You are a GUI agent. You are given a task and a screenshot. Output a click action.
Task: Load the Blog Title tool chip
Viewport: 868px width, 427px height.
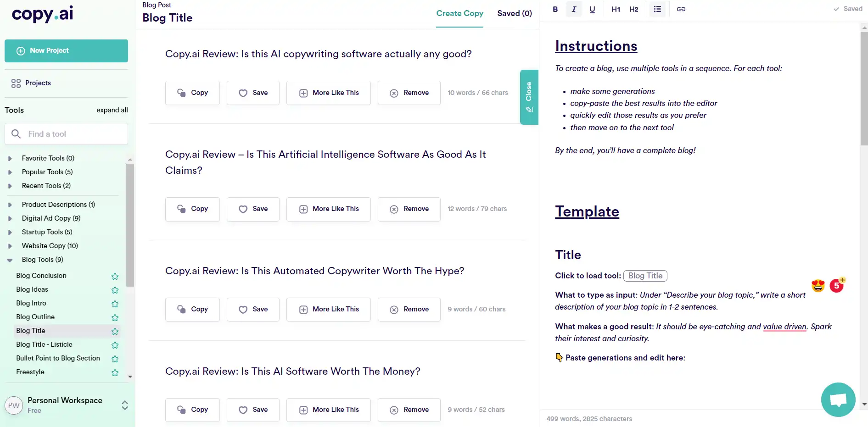click(645, 276)
